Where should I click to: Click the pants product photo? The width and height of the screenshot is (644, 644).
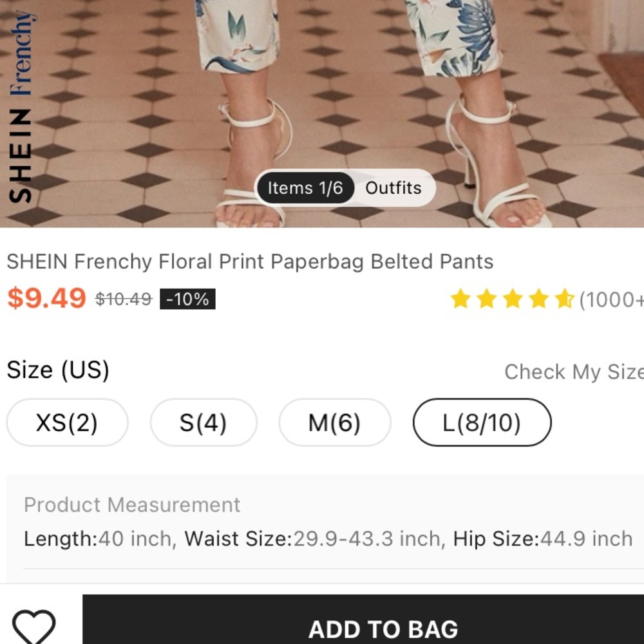tap(322, 114)
